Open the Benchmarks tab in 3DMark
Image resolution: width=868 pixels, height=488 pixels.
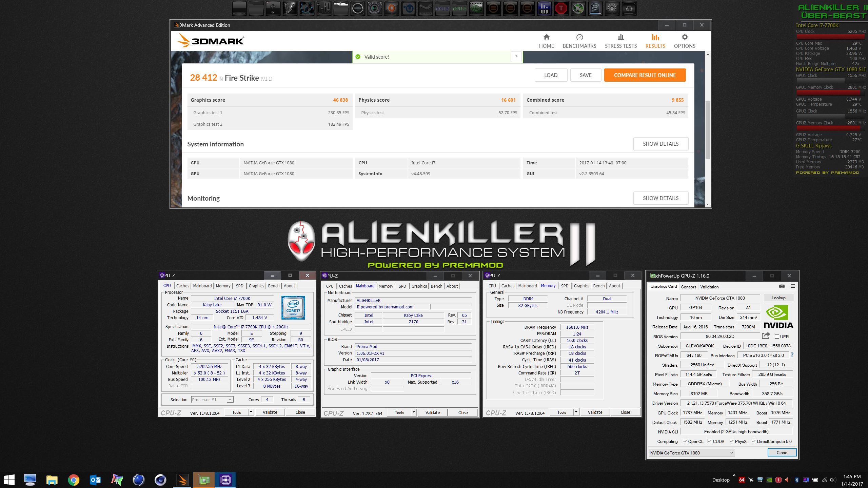[x=579, y=41]
